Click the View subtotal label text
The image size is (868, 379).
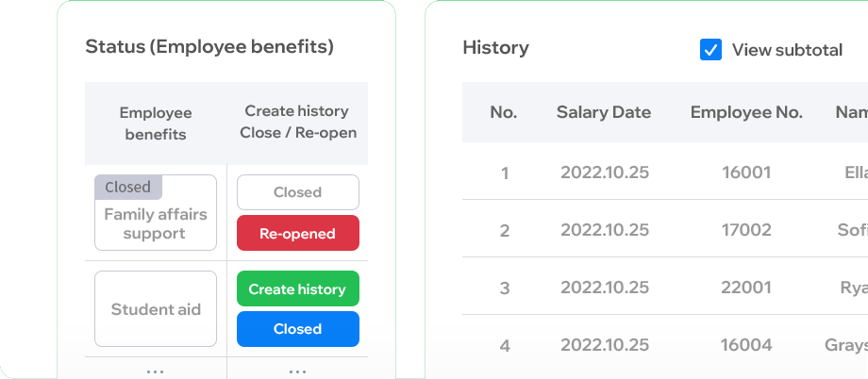point(787,50)
